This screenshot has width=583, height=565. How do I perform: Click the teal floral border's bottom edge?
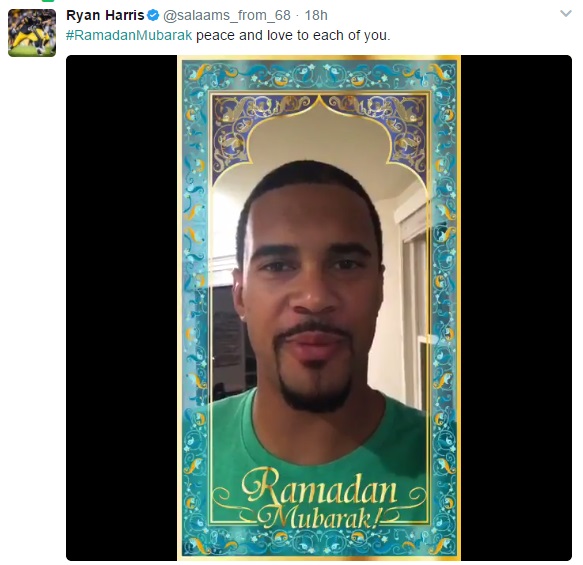tap(319, 541)
